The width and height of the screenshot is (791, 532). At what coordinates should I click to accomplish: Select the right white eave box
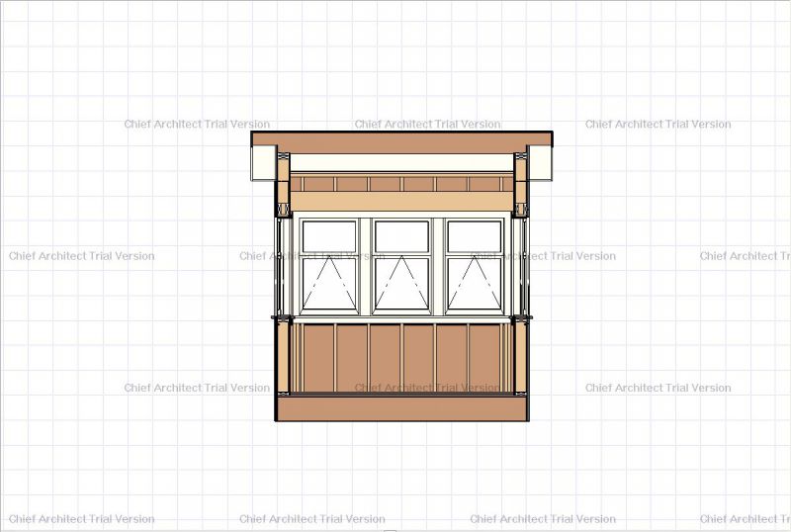coord(540,162)
